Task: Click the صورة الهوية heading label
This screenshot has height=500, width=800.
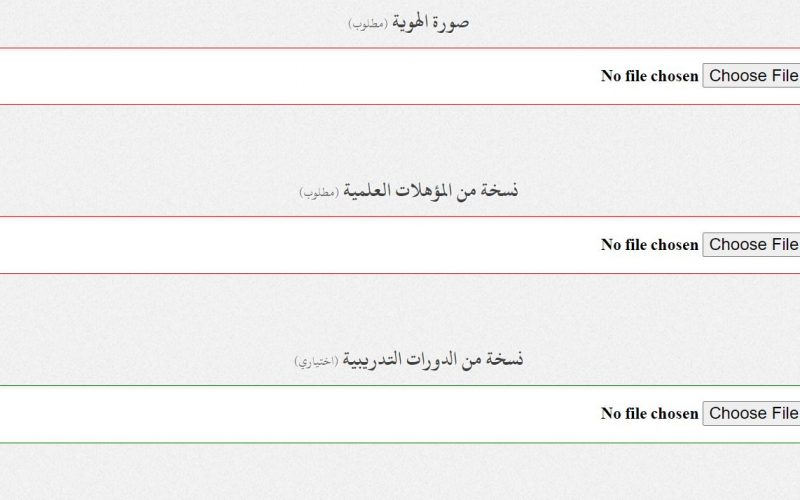Action: pyautogui.click(x=431, y=22)
